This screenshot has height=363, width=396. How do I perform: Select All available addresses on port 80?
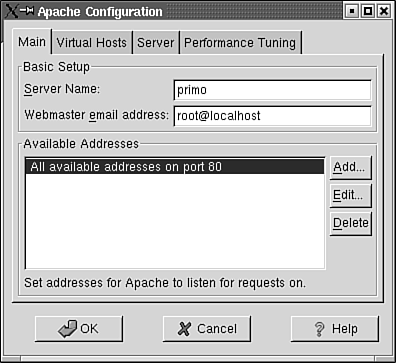174,167
